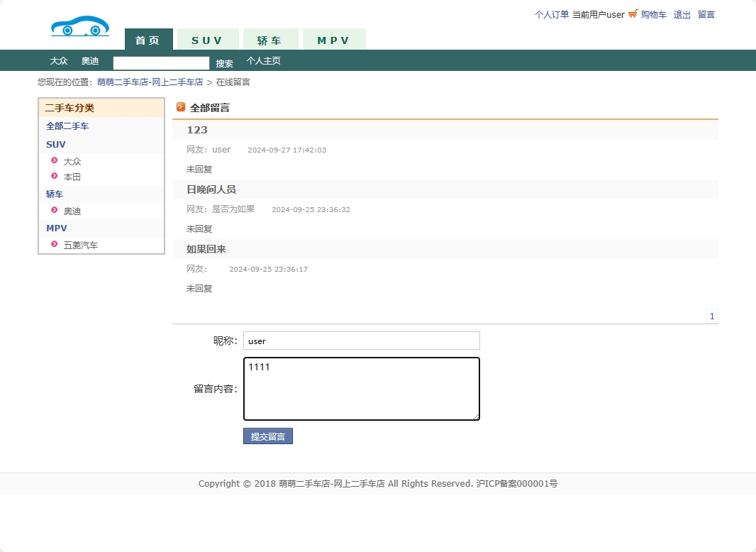Viewport: 756px width, 552px height.
Task: Log out via the 退出 link
Action: pos(681,13)
